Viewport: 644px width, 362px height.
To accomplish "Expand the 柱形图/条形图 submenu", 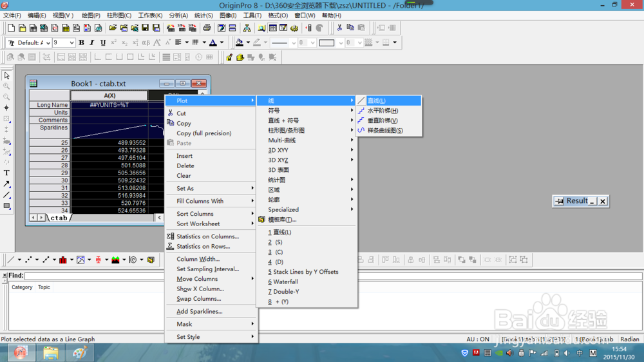I will click(x=307, y=130).
